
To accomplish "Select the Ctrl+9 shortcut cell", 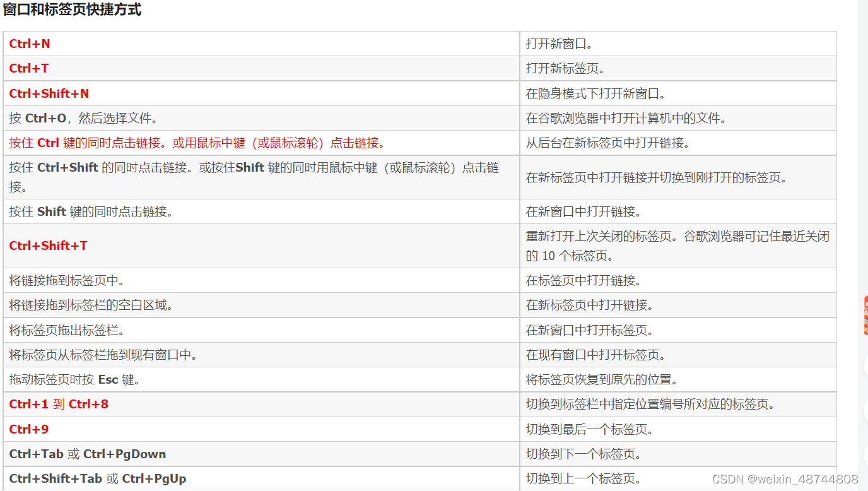I will 261,429.
